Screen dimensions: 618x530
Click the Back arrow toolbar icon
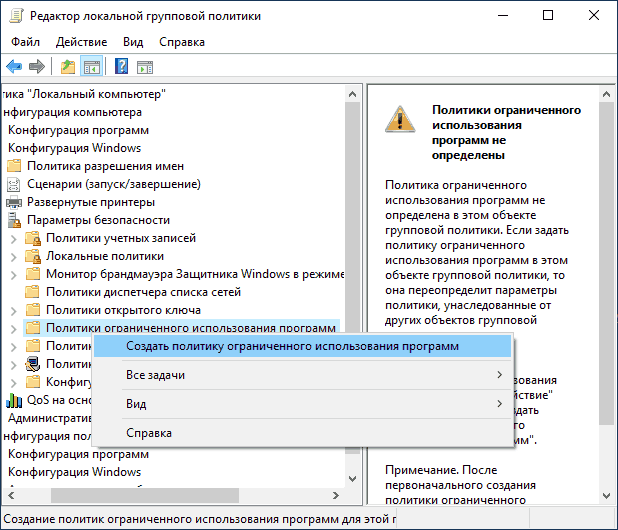pos(14,66)
